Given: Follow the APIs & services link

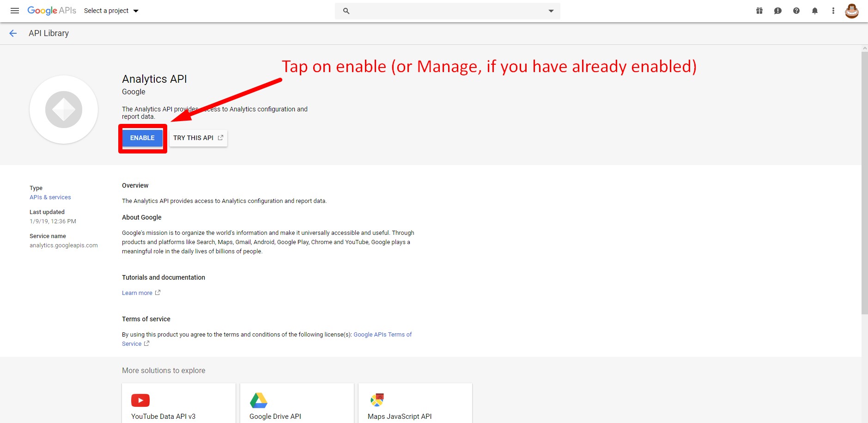Looking at the screenshot, I should [x=50, y=197].
